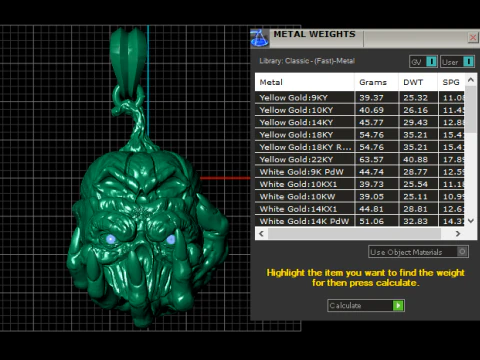The height and width of the screenshot is (360, 480).
Task: Click the 39.37 grams value
Action: [x=371, y=98]
